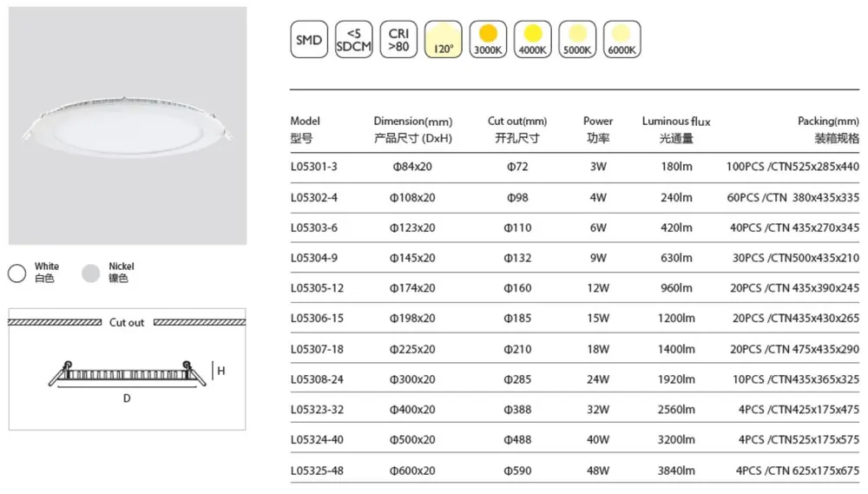The width and height of the screenshot is (868, 494).
Task: Select model L05308-24
Action: [317, 379]
